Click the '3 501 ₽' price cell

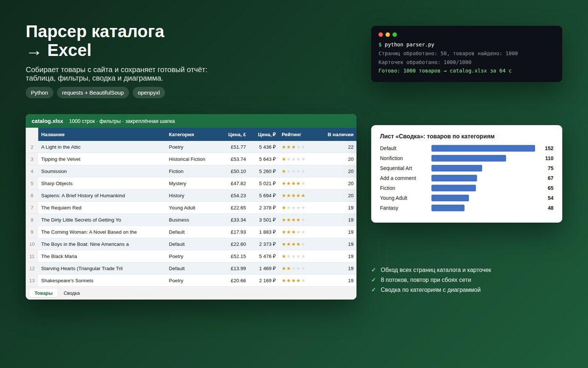[x=264, y=220]
